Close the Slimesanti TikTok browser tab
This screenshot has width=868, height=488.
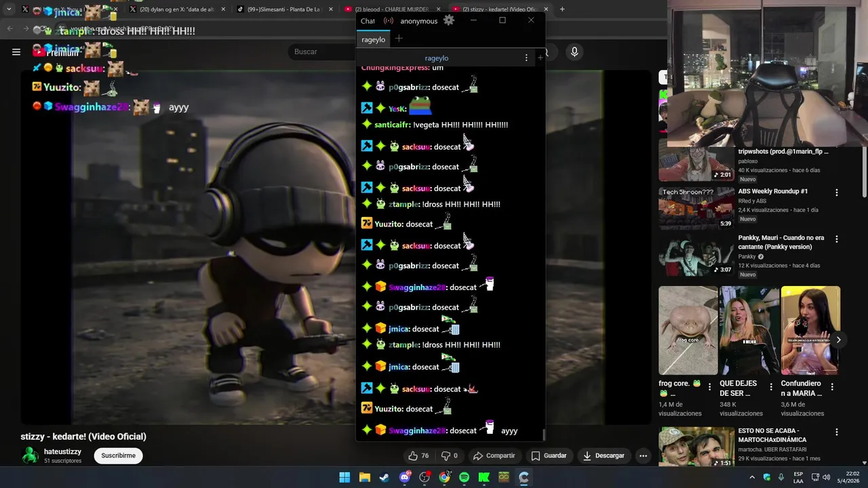click(330, 9)
